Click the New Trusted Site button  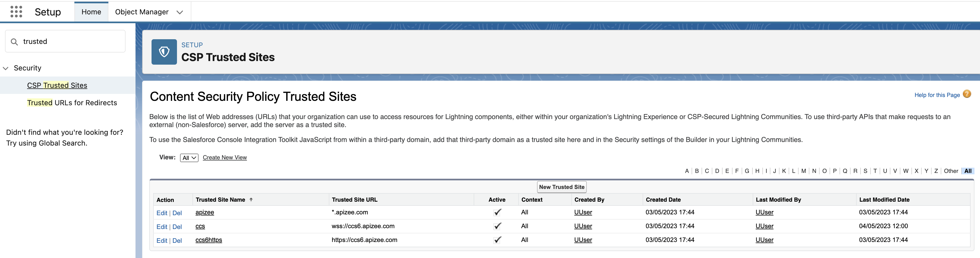pos(562,187)
